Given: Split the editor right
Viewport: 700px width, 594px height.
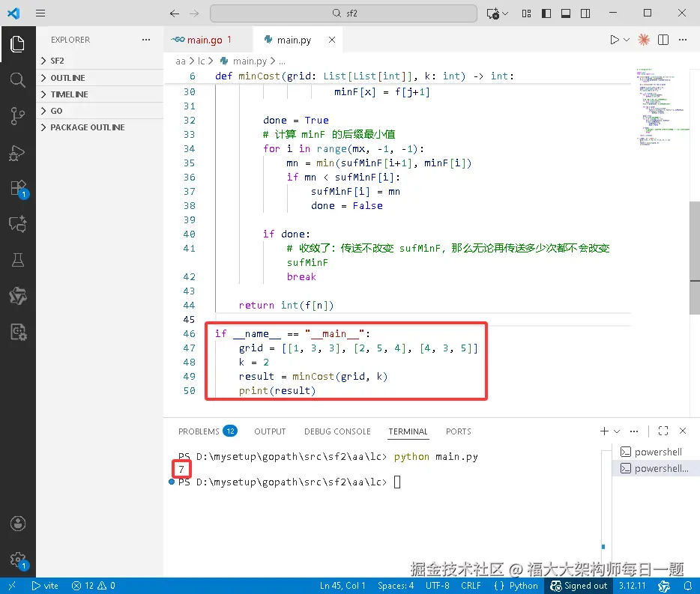Looking at the screenshot, I should pyautogui.click(x=663, y=40).
